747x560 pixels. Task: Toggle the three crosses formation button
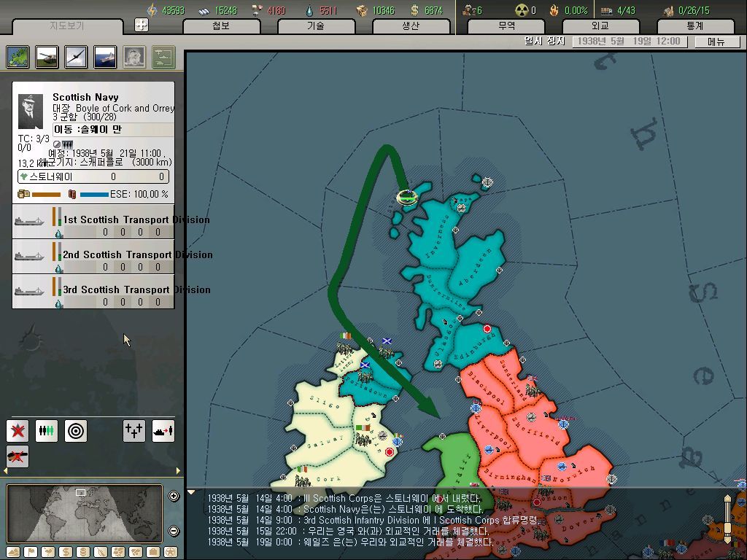pos(134,431)
